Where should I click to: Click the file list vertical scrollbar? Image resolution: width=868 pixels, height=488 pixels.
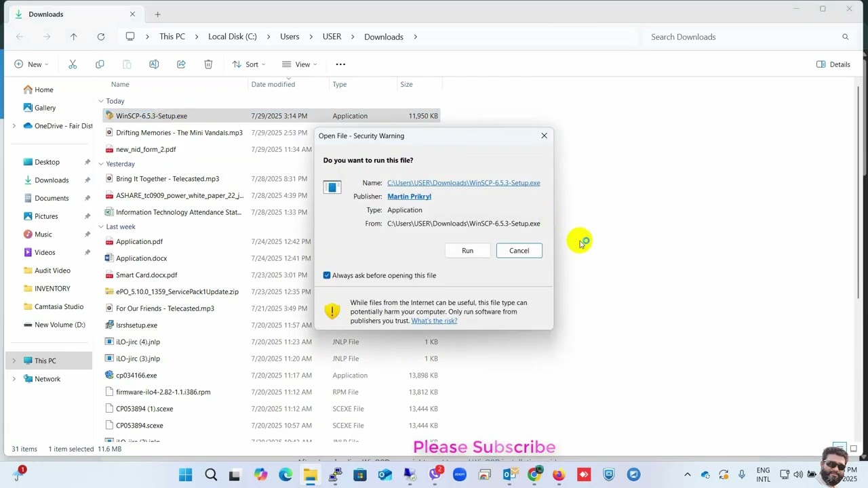[859, 193]
